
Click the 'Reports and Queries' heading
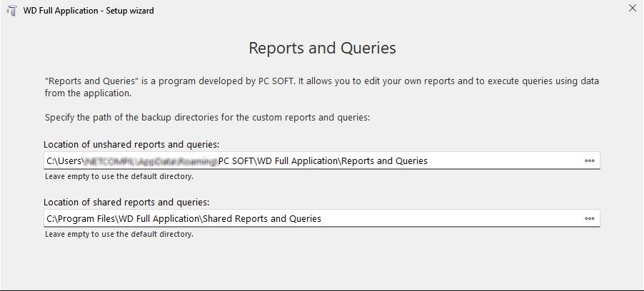(x=323, y=48)
